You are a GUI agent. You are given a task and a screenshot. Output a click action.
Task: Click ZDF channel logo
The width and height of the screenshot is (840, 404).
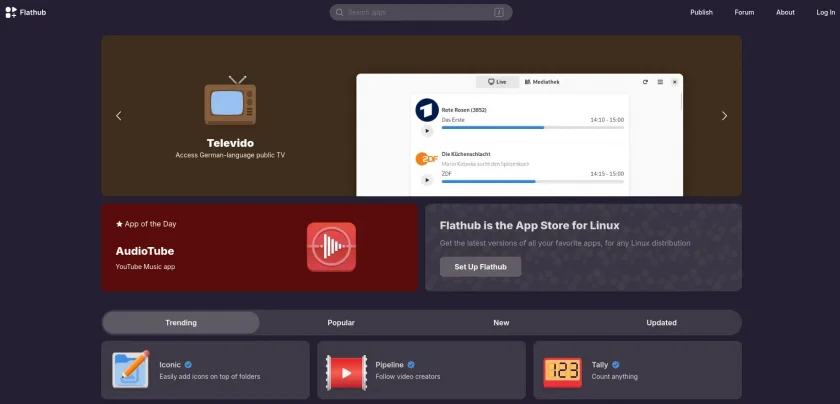pyautogui.click(x=427, y=159)
